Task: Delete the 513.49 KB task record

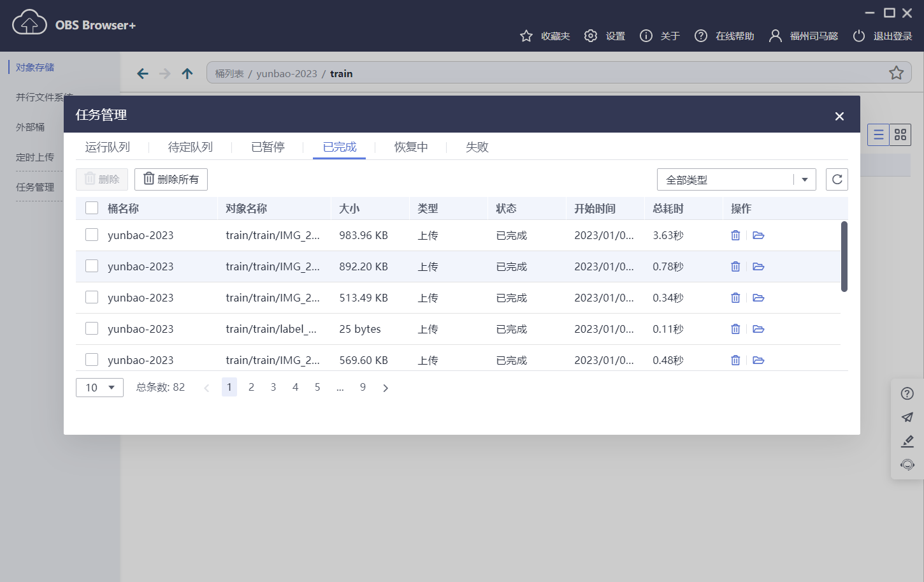Action: tap(735, 298)
